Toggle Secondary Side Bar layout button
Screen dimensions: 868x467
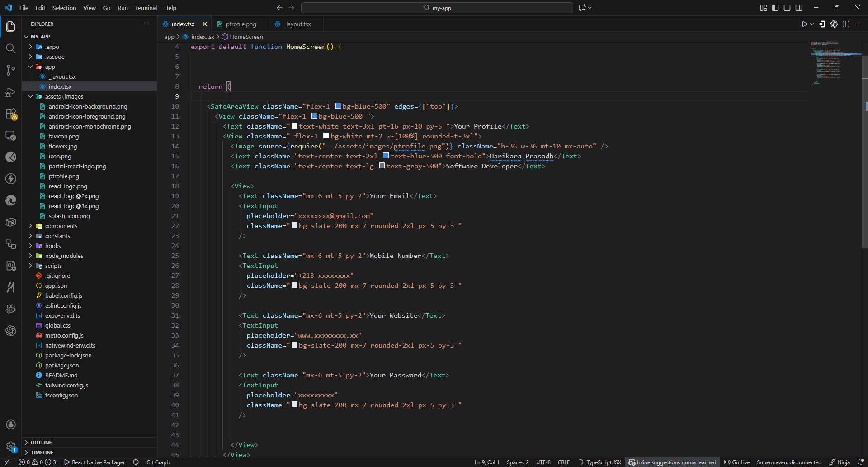point(799,8)
